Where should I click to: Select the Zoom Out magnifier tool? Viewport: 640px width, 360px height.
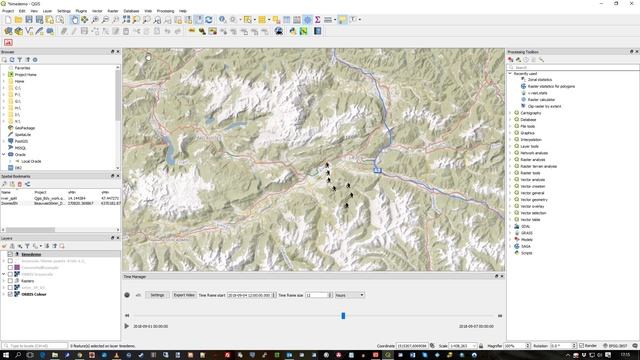(105, 20)
